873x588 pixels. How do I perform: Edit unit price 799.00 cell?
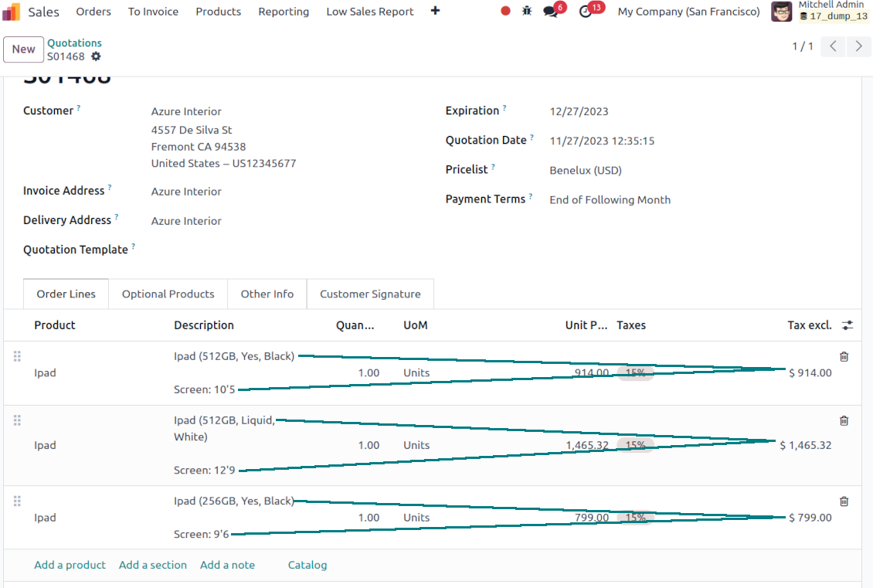click(592, 517)
